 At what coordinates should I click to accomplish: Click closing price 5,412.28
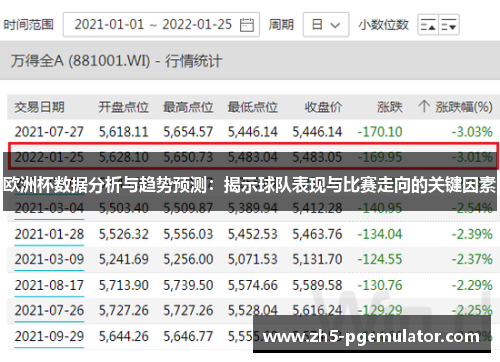pyautogui.click(x=317, y=208)
